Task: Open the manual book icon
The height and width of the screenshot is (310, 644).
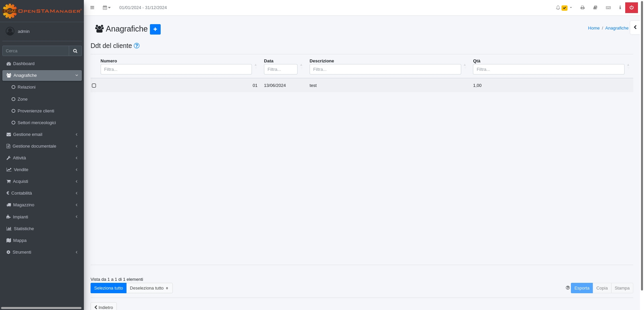Action: click(595, 8)
